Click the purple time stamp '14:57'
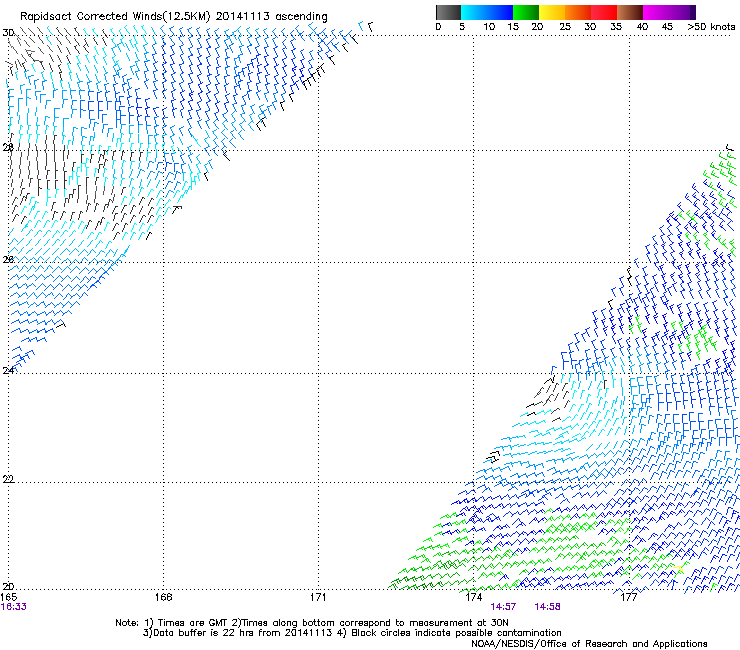Screen dimensions: 740x650 click(503, 607)
